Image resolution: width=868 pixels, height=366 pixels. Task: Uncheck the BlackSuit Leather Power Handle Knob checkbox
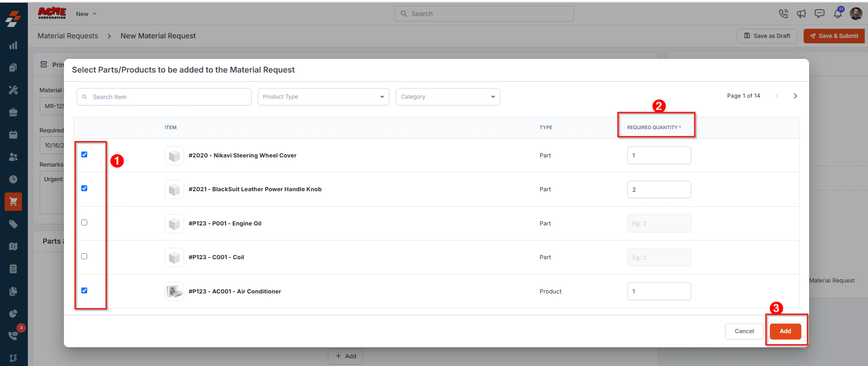[84, 188]
